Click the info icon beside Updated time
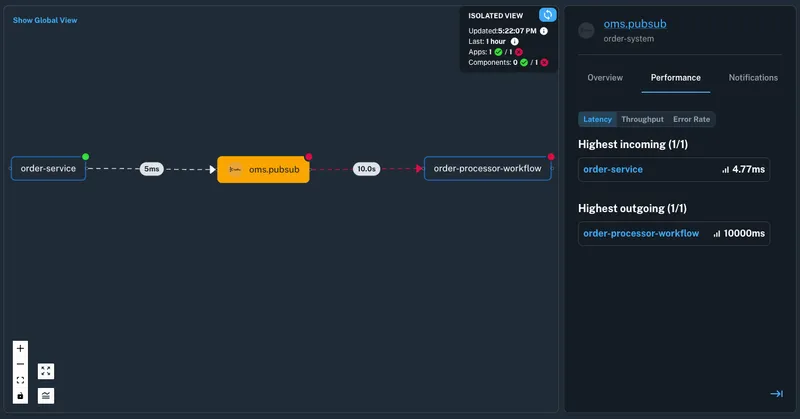This screenshot has width=800, height=419. coord(544,31)
